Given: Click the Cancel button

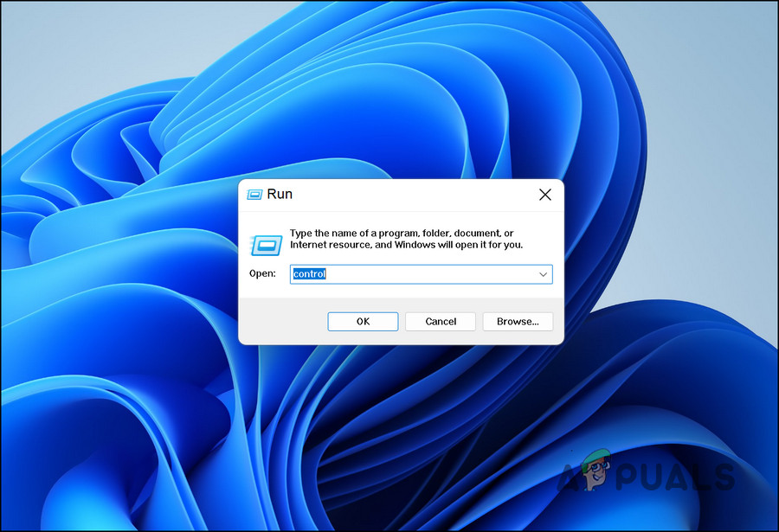Looking at the screenshot, I should [441, 322].
